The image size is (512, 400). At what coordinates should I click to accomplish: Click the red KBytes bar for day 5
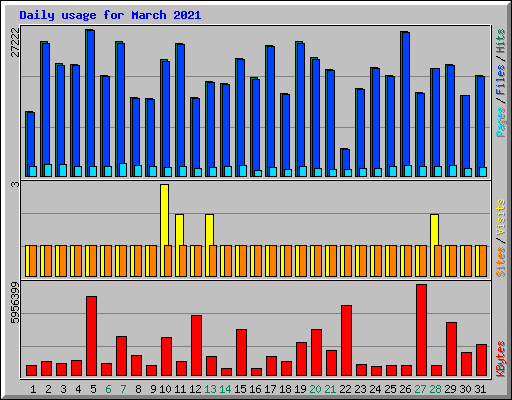(91, 336)
